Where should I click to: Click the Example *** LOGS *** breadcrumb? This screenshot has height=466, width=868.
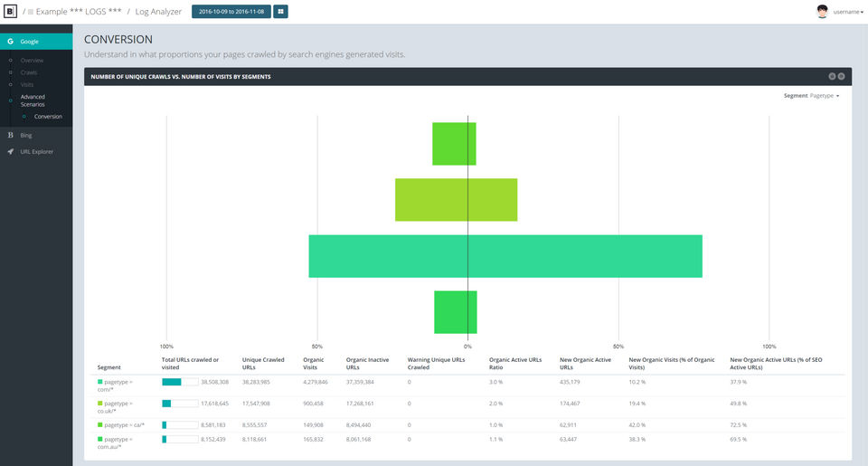point(79,12)
